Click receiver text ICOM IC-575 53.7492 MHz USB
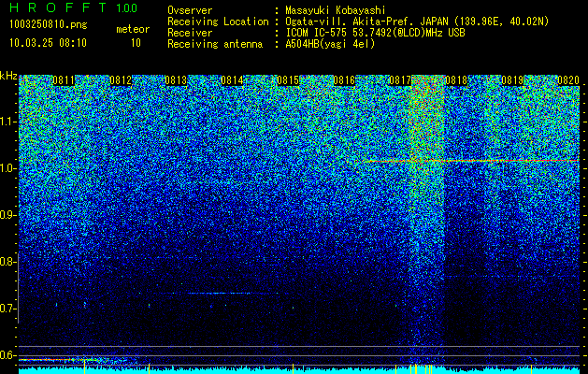Viewport: 588px width, 374px height. point(375,33)
